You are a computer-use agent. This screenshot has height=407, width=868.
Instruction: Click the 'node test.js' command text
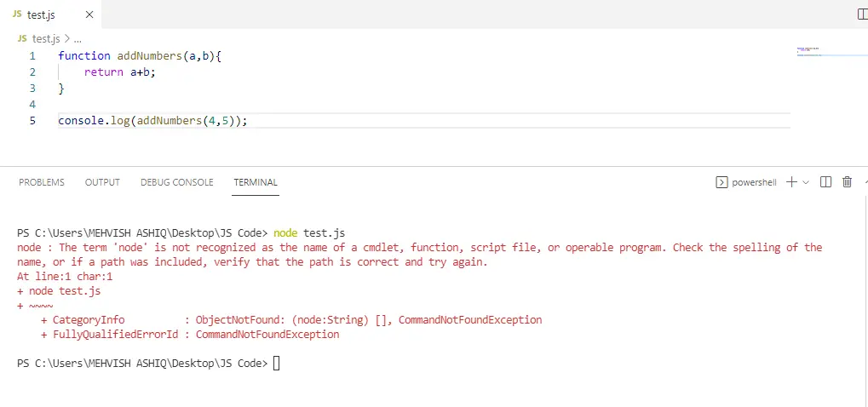pos(309,232)
